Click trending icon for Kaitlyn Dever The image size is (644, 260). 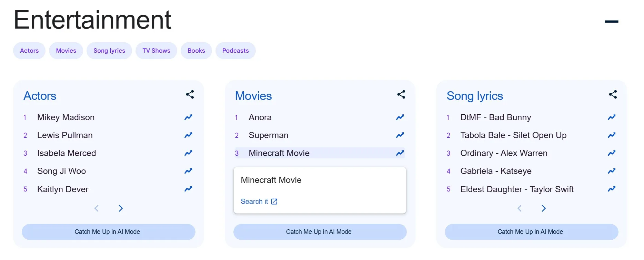click(x=188, y=189)
